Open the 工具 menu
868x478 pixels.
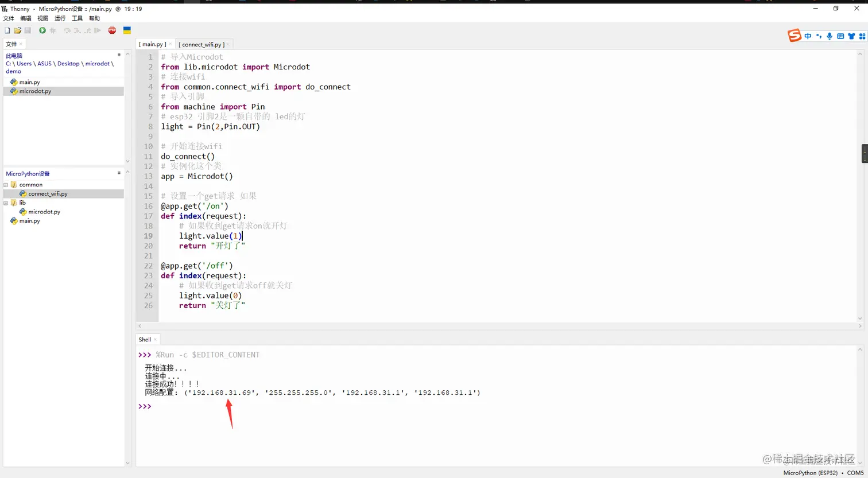pos(77,18)
